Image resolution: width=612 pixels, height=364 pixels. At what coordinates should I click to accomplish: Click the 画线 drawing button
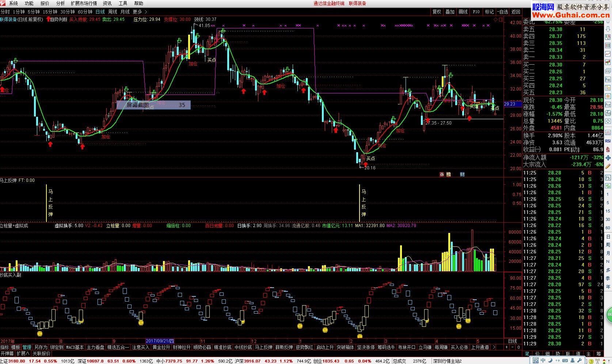[x=463, y=12]
